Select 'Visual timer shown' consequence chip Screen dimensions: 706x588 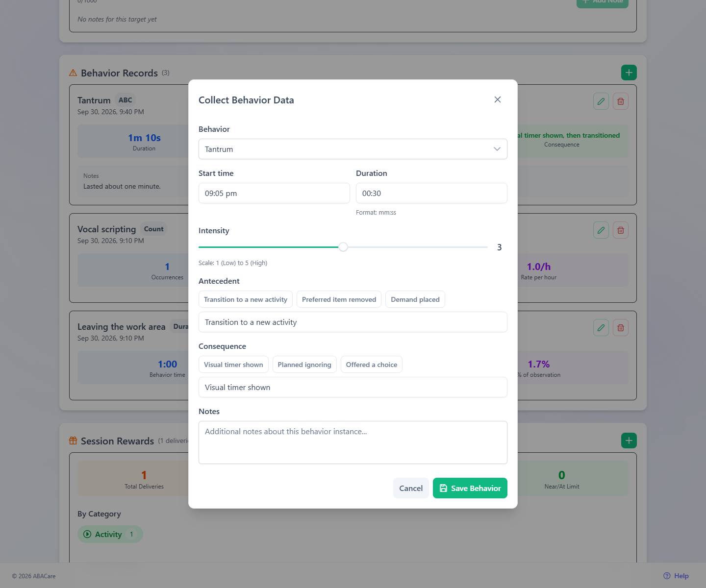tap(233, 365)
